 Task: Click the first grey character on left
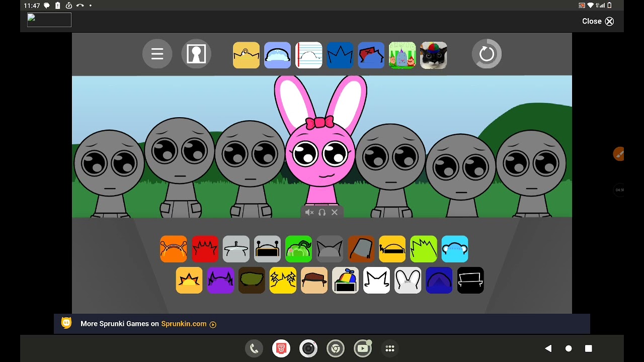[109, 173]
